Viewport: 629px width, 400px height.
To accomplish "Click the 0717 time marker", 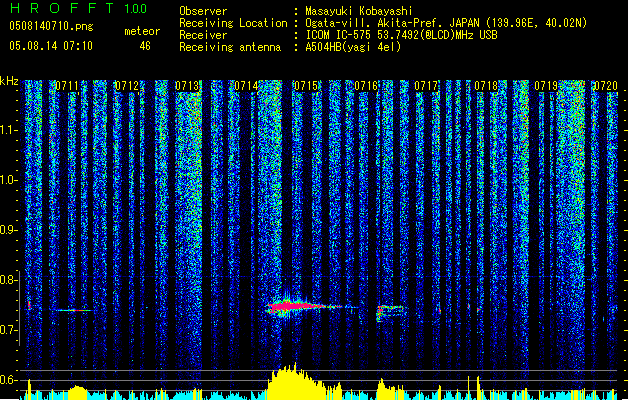I will [426, 86].
